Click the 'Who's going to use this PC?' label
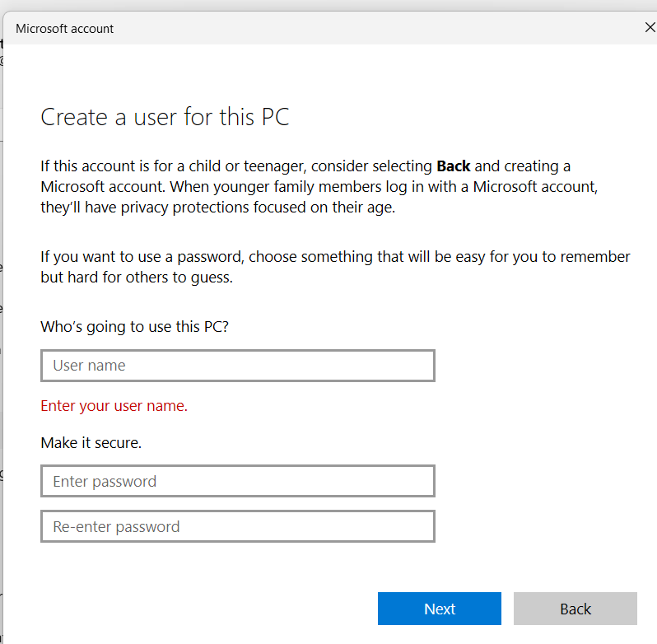657x644 pixels. pyautogui.click(x=134, y=326)
